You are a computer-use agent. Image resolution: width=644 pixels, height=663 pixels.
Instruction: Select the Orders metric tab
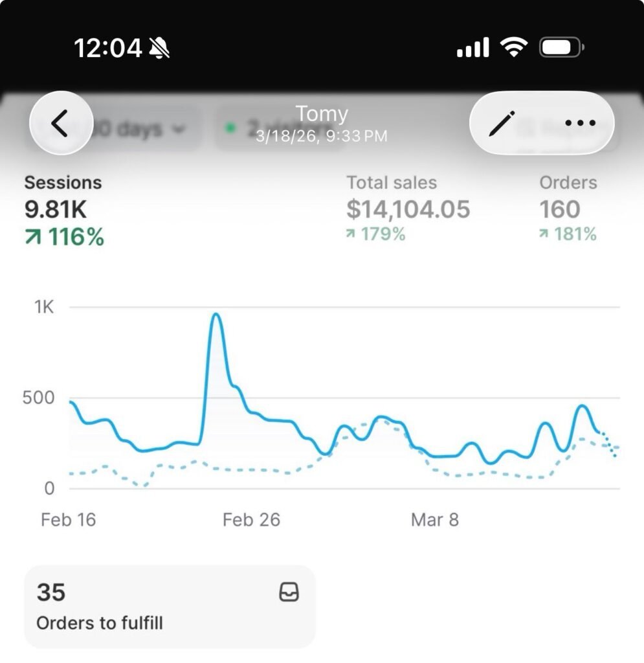568,208
